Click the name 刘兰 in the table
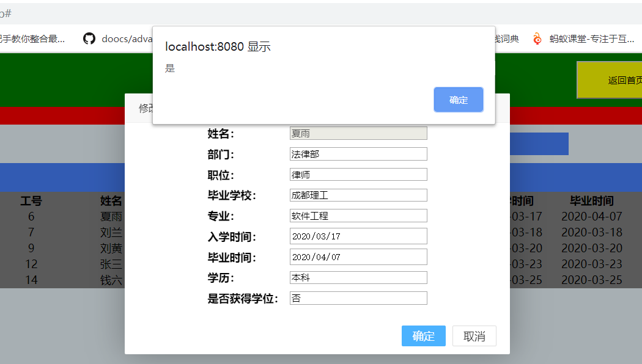 pos(111,232)
